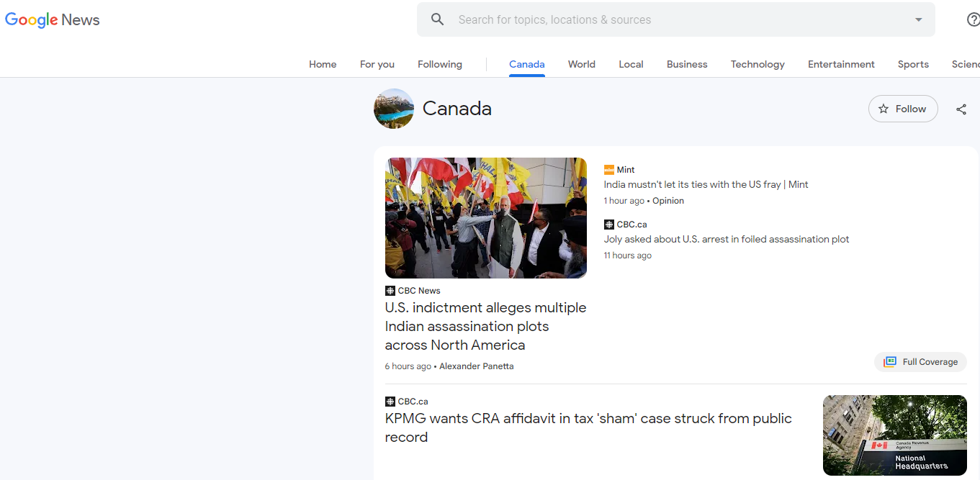Click the Google News logo
980x480 pixels.
point(53,20)
